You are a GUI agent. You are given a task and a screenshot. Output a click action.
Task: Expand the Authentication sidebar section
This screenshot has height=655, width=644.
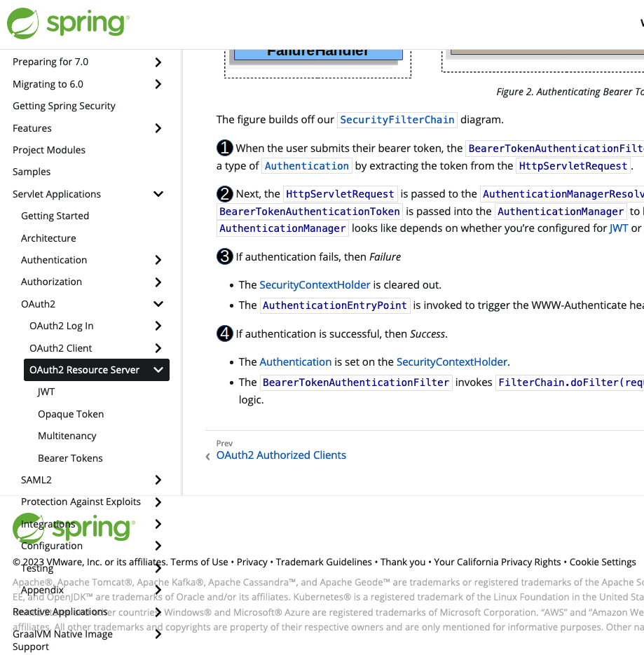pyautogui.click(x=158, y=260)
